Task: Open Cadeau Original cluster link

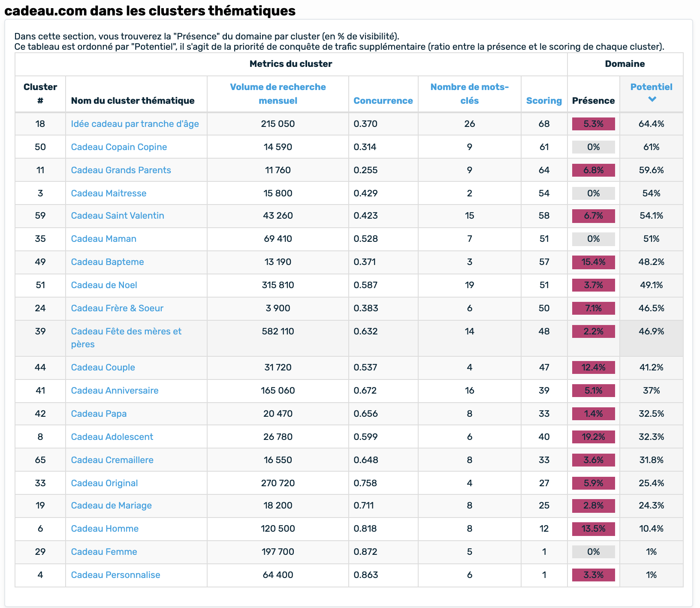Action: (104, 483)
